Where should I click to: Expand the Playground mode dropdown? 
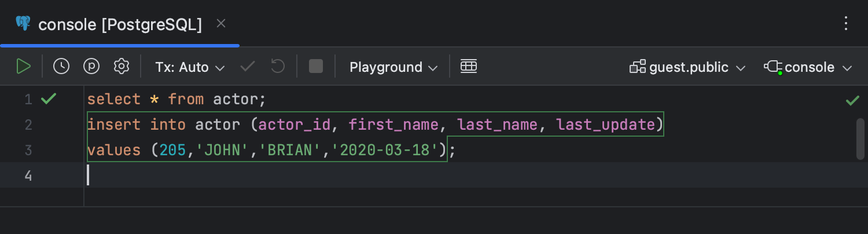pyautogui.click(x=393, y=67)
